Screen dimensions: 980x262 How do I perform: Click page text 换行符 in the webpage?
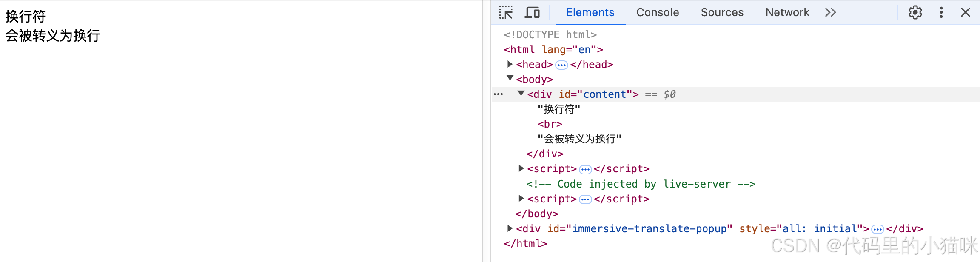pyautogui.click(x=25, y=17)
